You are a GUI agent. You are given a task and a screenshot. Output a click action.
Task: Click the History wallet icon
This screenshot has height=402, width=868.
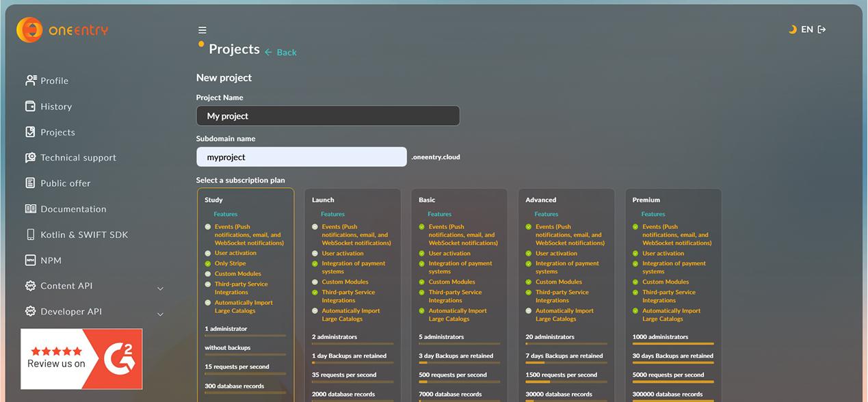point(30,107)
